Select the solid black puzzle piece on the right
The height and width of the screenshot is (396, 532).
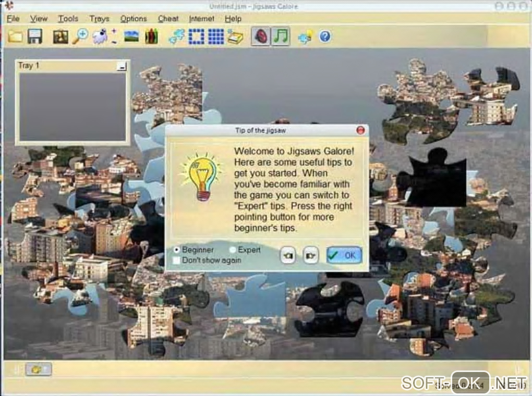[434, 179]
